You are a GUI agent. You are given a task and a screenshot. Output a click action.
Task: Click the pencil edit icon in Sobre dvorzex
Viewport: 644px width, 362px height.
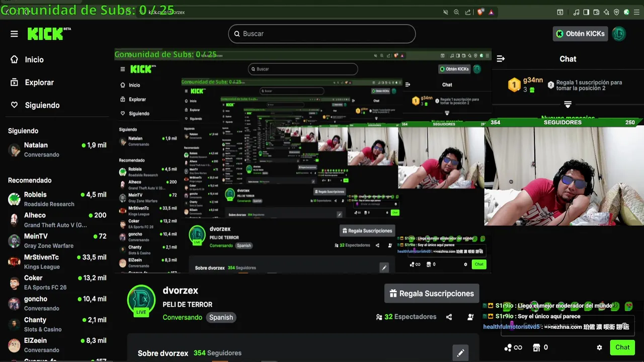pyautogui.click(x=460, y=353)
